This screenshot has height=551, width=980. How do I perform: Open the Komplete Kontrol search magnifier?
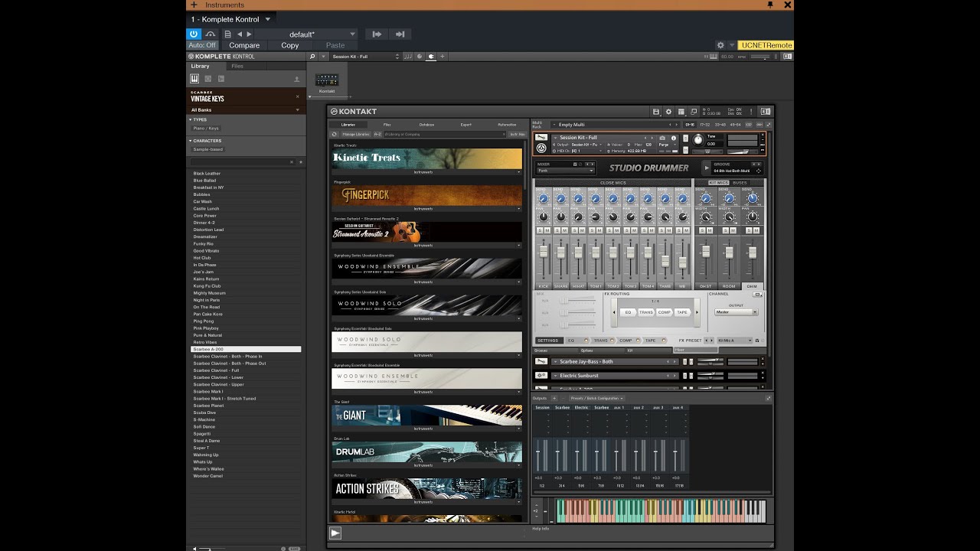pyautogui.click(x=312, y=56)
